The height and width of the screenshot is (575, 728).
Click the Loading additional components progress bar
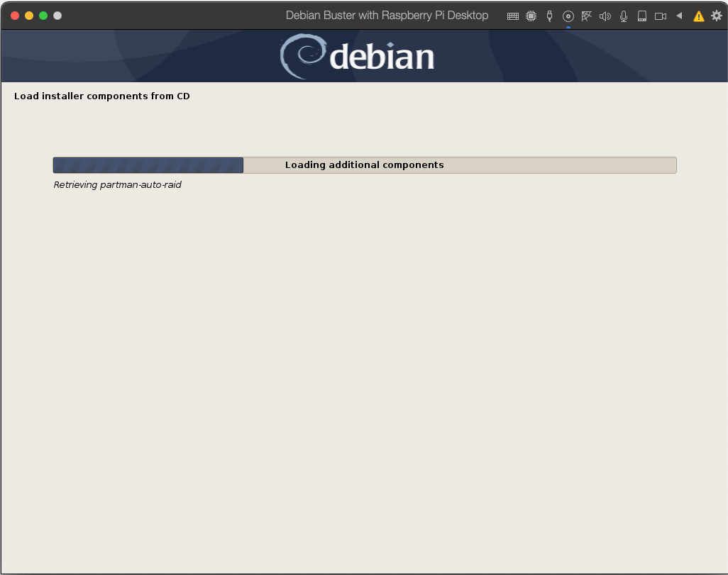click(365, 165)
